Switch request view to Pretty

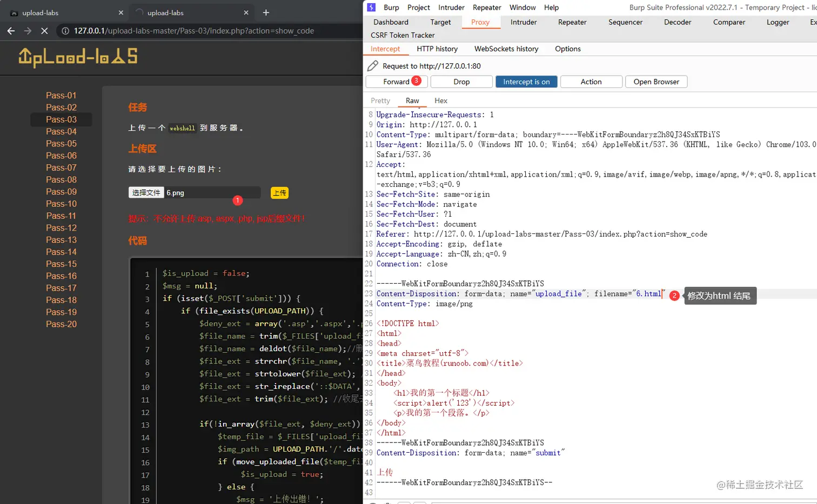coord(380,100)
